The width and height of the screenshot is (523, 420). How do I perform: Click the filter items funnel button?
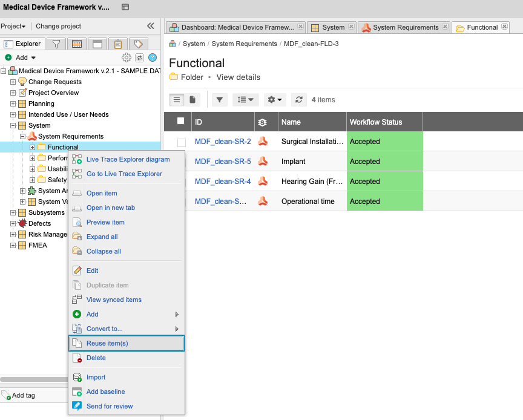(220, 100)
